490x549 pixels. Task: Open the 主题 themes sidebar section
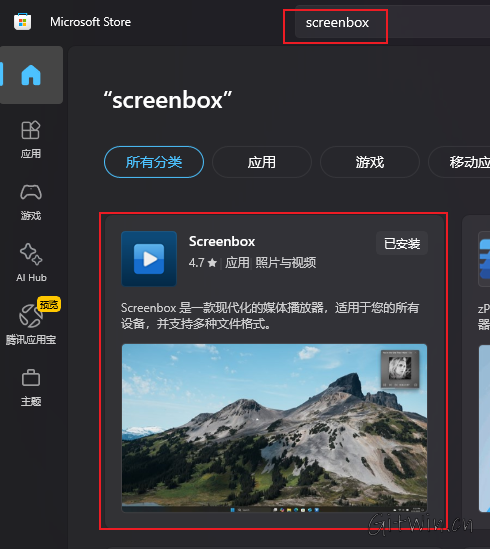(31, 388)
